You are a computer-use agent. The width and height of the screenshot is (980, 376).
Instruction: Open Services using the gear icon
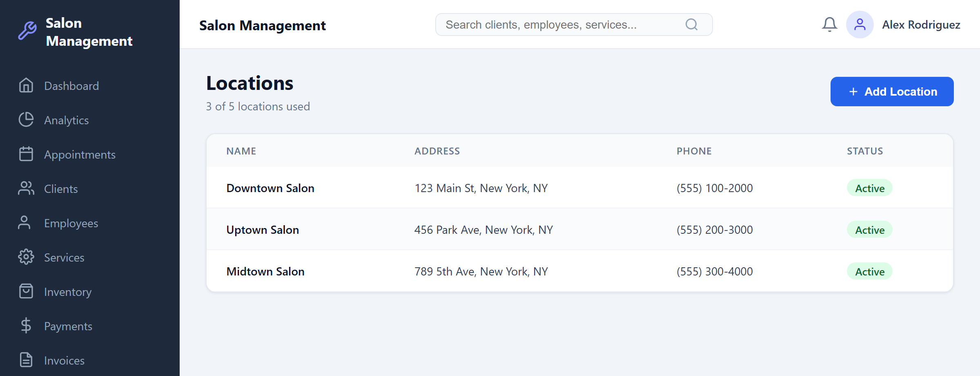(x=26, y=257)
